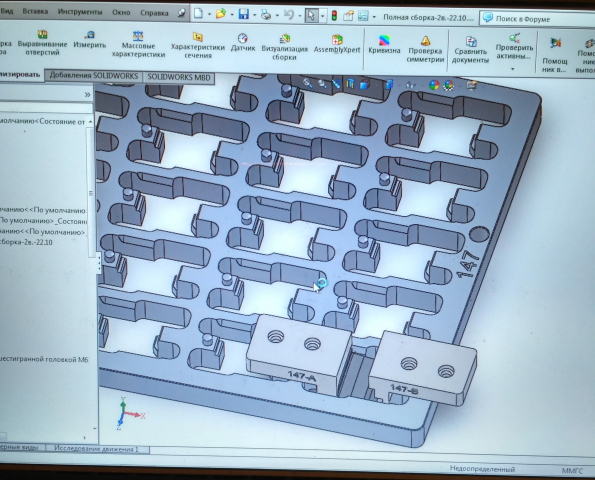The image size is (595, 480).
Task: Open Edit Appearance color sphere icon
Action: point(434,85)
